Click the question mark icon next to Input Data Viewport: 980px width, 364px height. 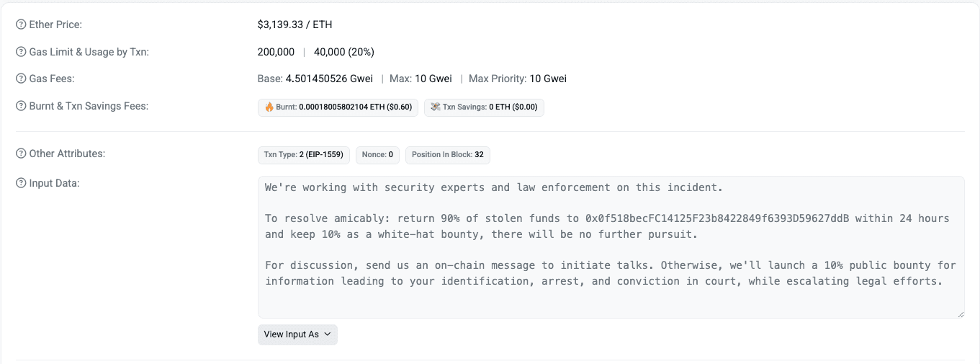pyautogui.click(x=21, y=183)
